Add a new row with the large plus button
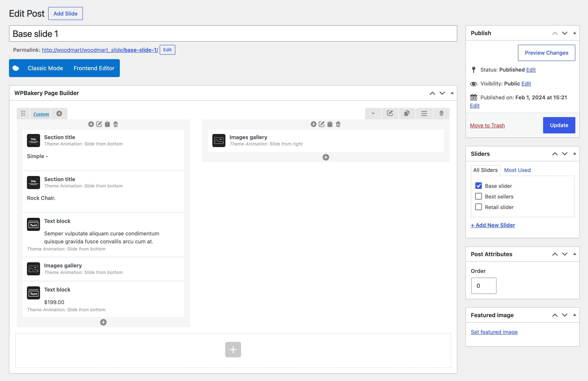This screenshot has width=588, height=381. (x=233, y=349)
